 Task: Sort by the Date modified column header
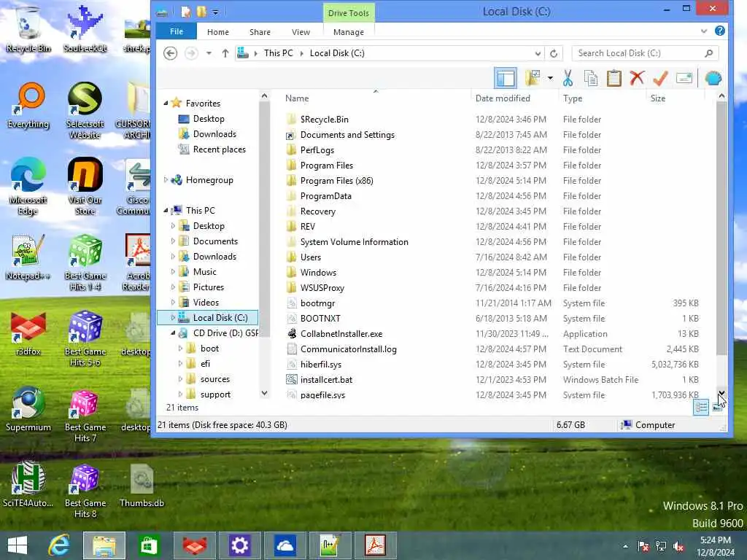(x=513, y=98)
